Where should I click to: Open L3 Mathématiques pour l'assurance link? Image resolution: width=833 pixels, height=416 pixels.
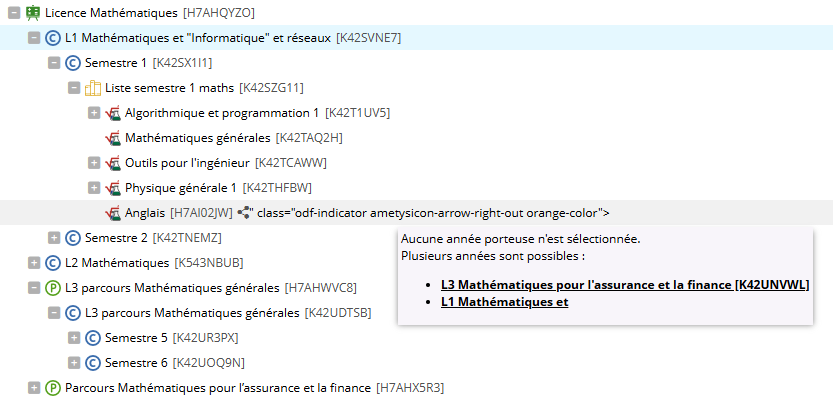click(624, 285)
